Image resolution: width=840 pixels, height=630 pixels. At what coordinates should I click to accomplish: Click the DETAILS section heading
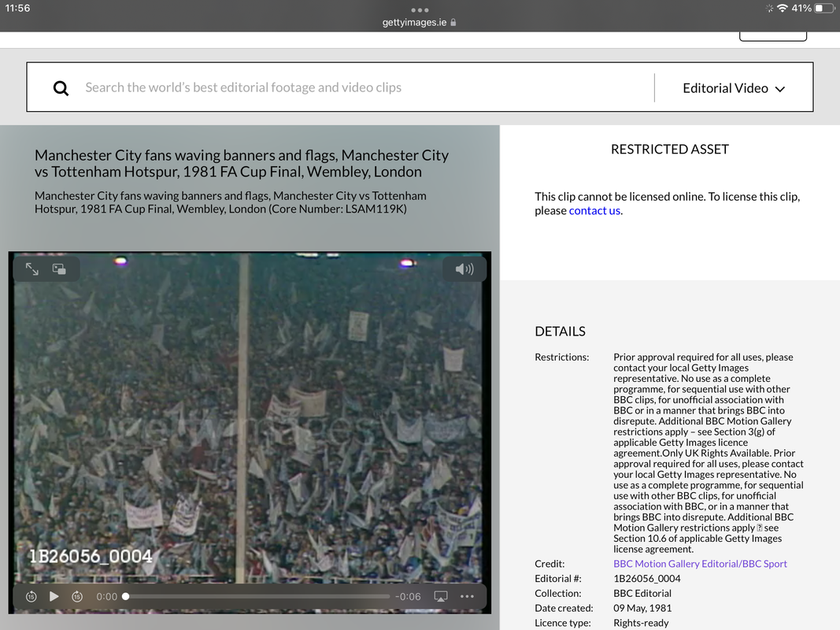[560, 332]
